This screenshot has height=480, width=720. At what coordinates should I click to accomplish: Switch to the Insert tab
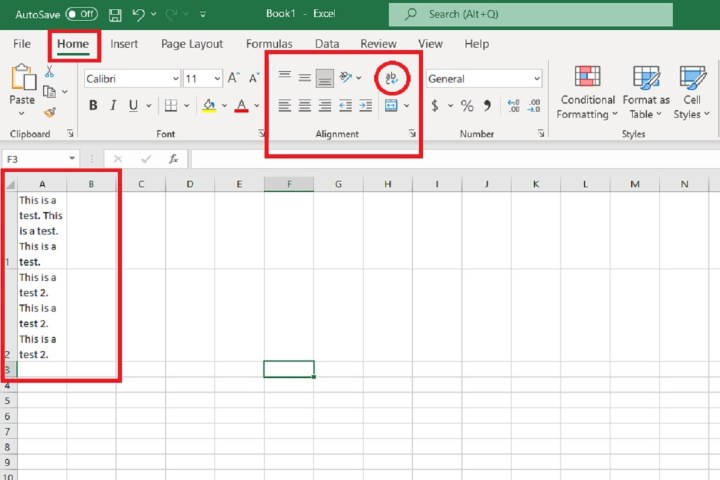coord(124,44)
